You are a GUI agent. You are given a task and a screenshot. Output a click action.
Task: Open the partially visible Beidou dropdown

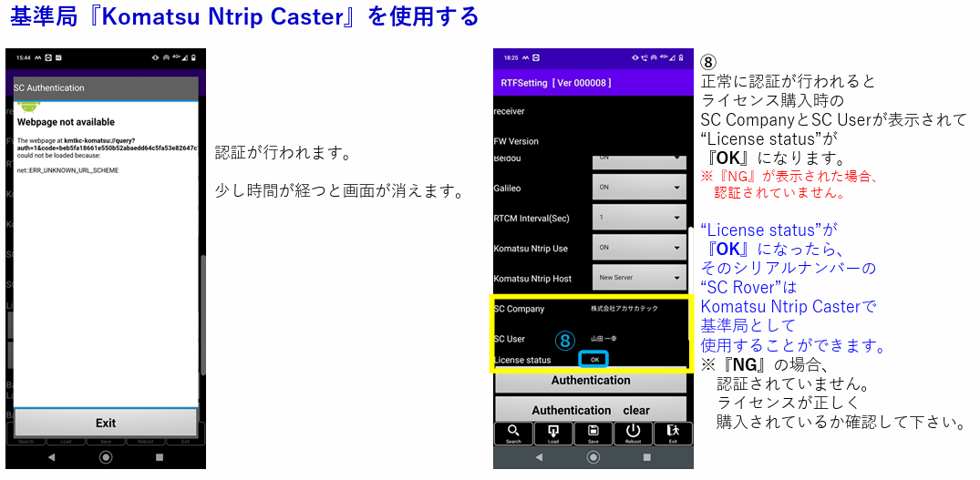point(639,161)
